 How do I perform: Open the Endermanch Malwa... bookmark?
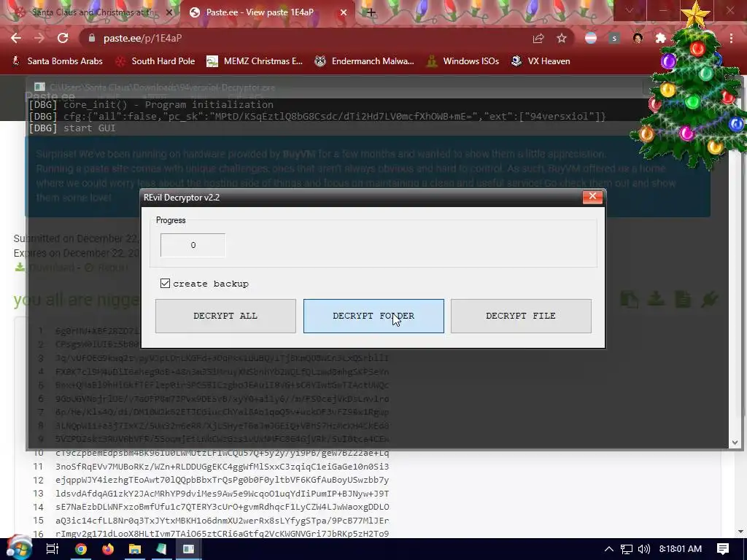click(365, 61)
